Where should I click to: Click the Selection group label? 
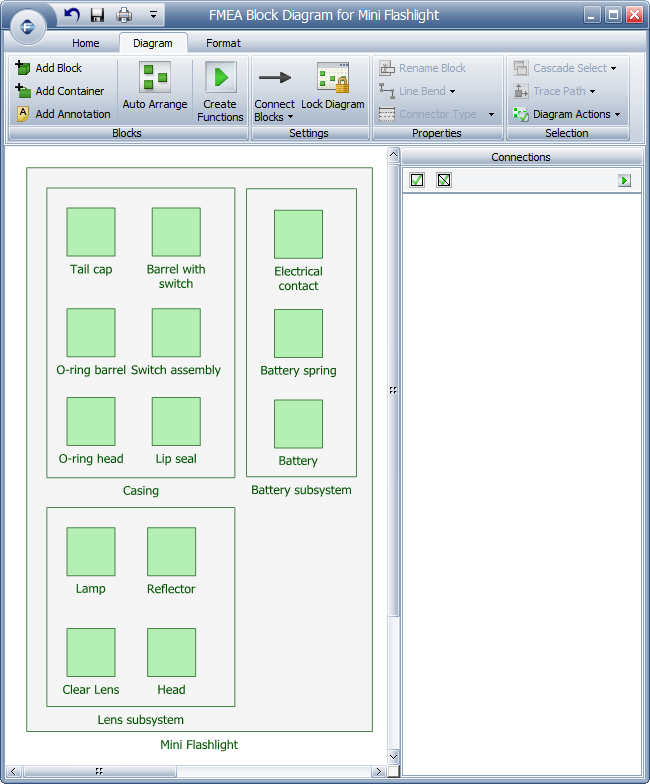[566, 133]
